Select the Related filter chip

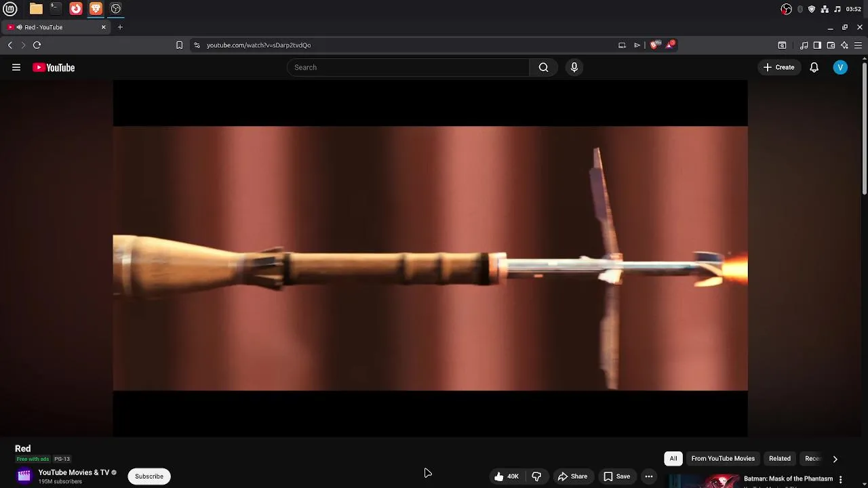click(x=780, y=459)
